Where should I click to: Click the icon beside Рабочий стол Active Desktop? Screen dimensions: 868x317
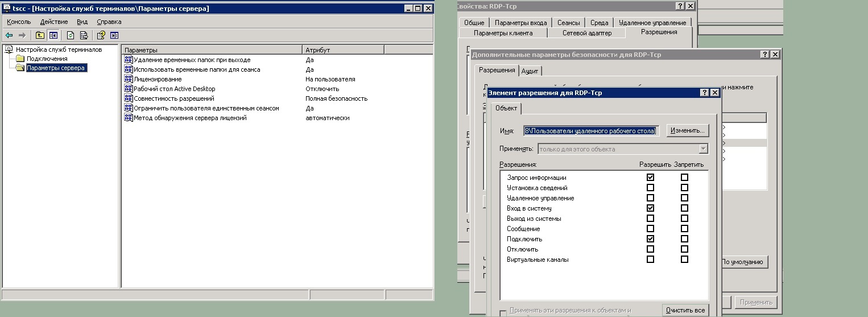pos(129,89)
